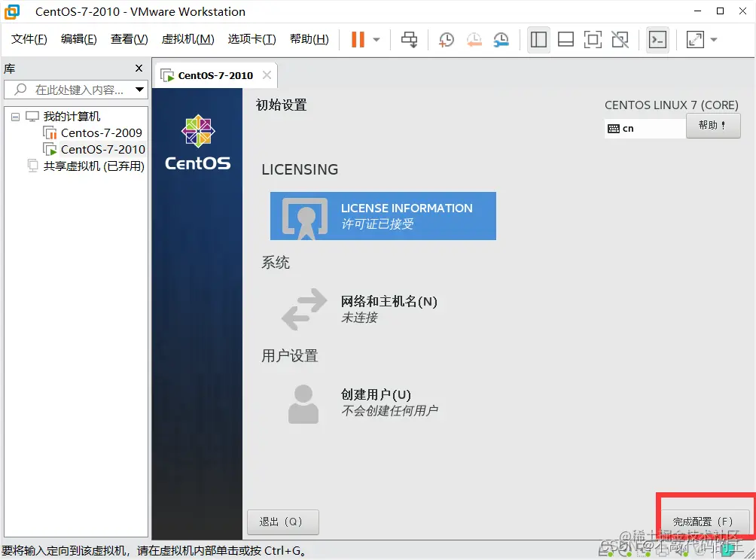Select 共享虚拟机 (已弃用) tree item

click(93, 166)
